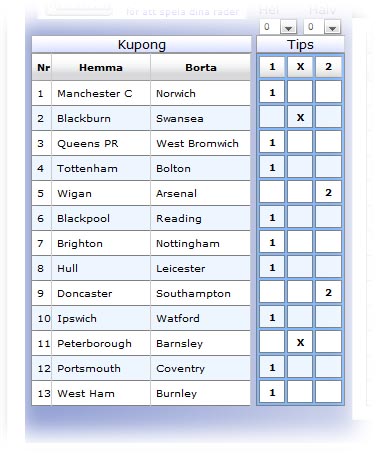Select the Queens PR team cell
The width and height of the screenshot is (380, 457).
point(101,143)
